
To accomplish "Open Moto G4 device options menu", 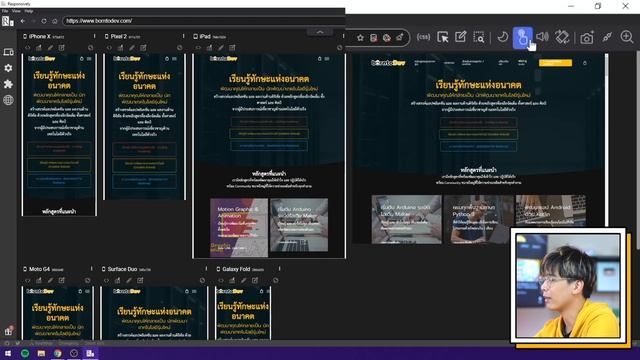I will [91, 269].
